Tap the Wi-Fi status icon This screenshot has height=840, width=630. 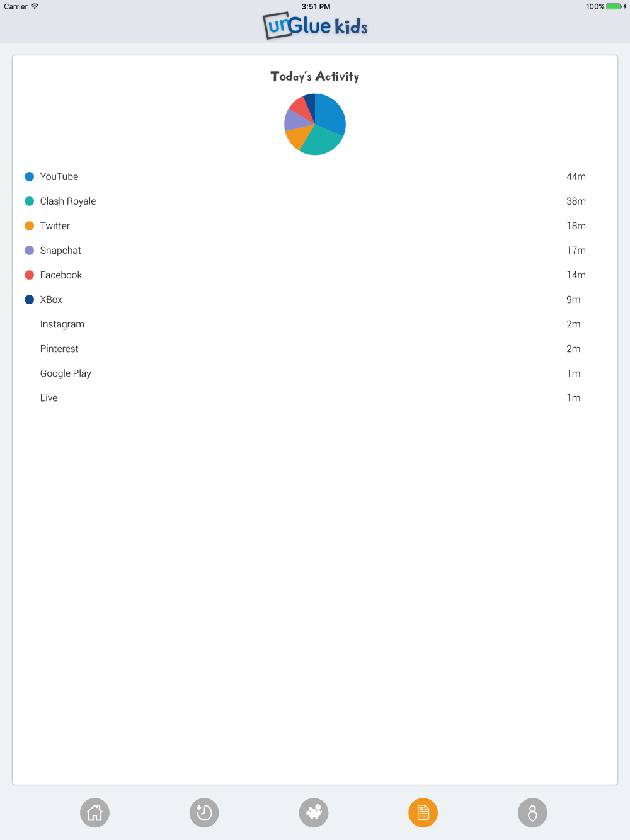(x=35, y=6)
